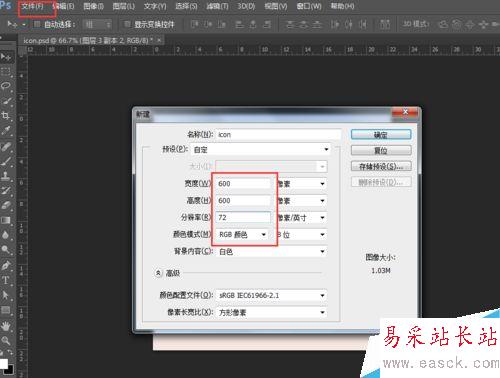Click the 存储预设 button

pos(381,166)
